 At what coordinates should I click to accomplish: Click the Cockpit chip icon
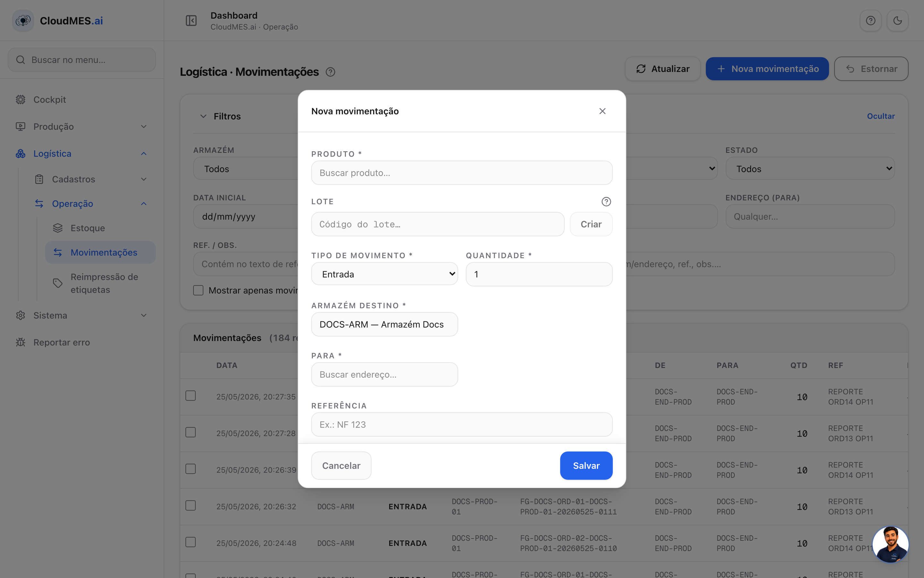pyautogui.click(x=21, y=100)
